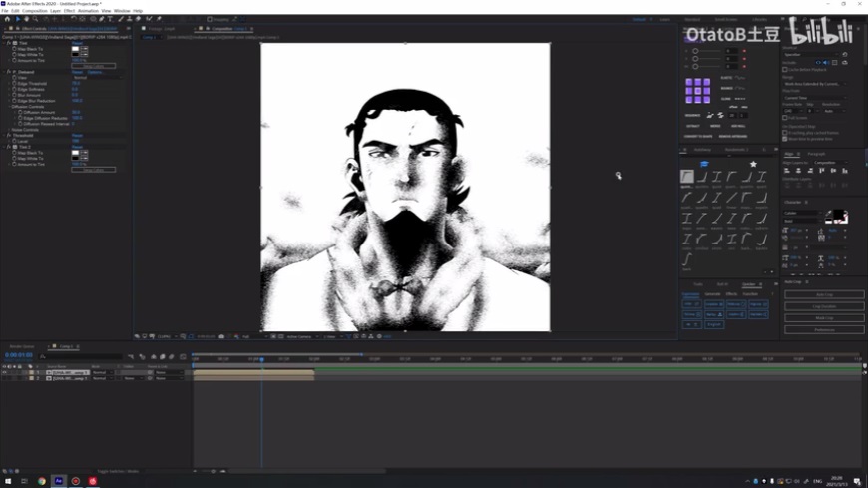
Task: Toggle fx switch for the Deband effect
Action: [9, 72]
